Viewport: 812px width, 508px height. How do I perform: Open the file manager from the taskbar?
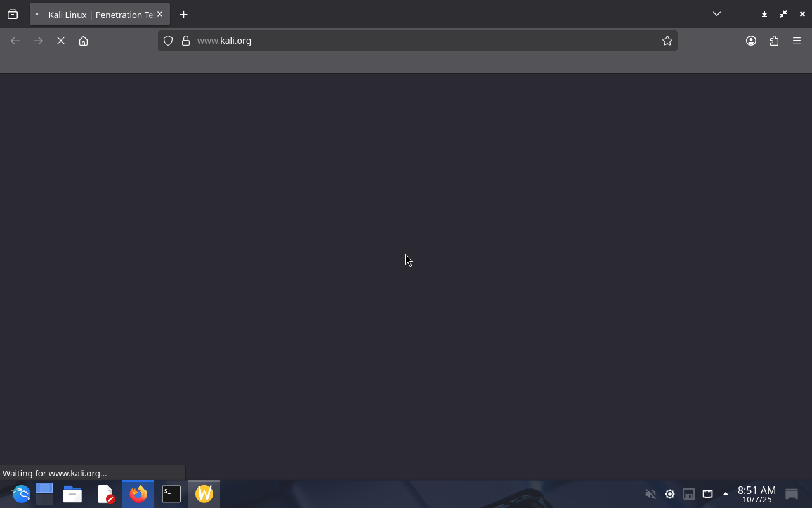point(72,494)
